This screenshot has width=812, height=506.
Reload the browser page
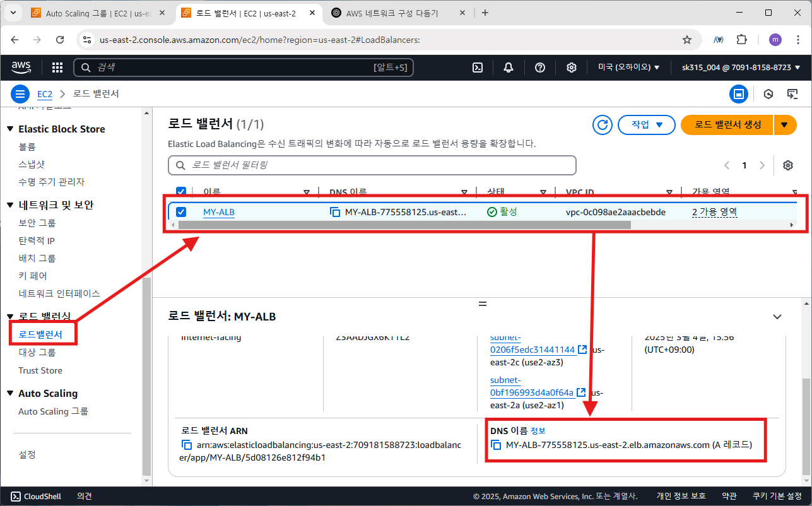click(60, 40)
